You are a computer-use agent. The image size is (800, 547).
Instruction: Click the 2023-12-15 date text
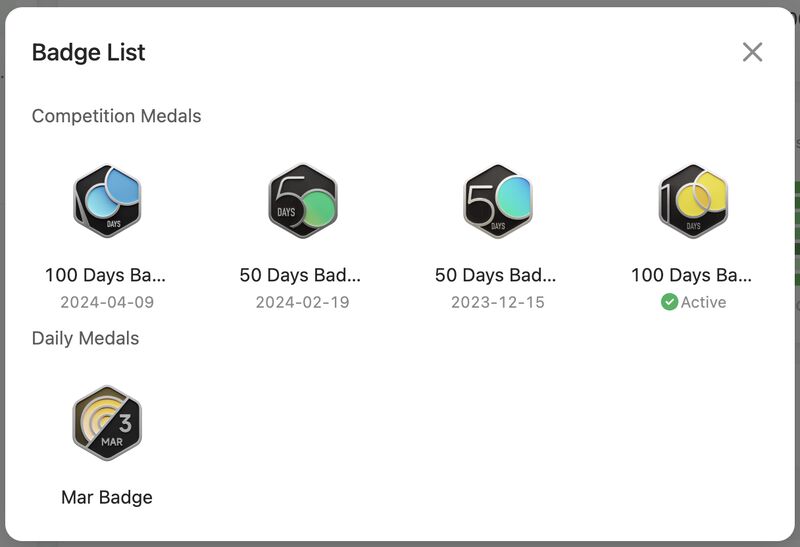(x=498, y=302)
